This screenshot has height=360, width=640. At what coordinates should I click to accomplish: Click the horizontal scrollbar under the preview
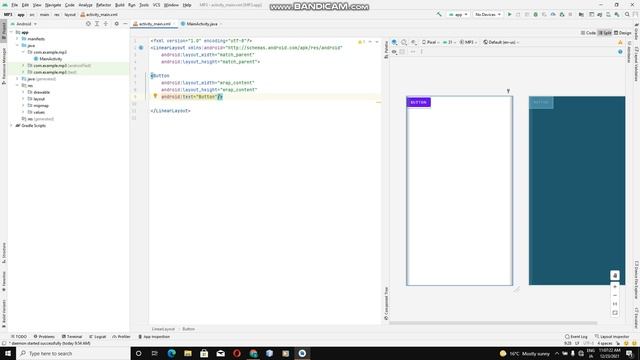[x=493, y=323]
